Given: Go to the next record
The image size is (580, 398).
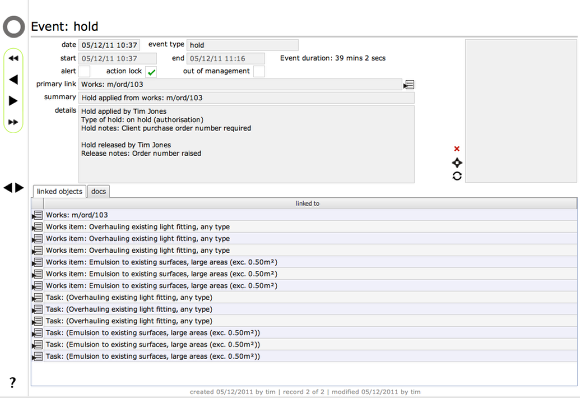Looking at the screenshot, I should click(x=13, y=101).
